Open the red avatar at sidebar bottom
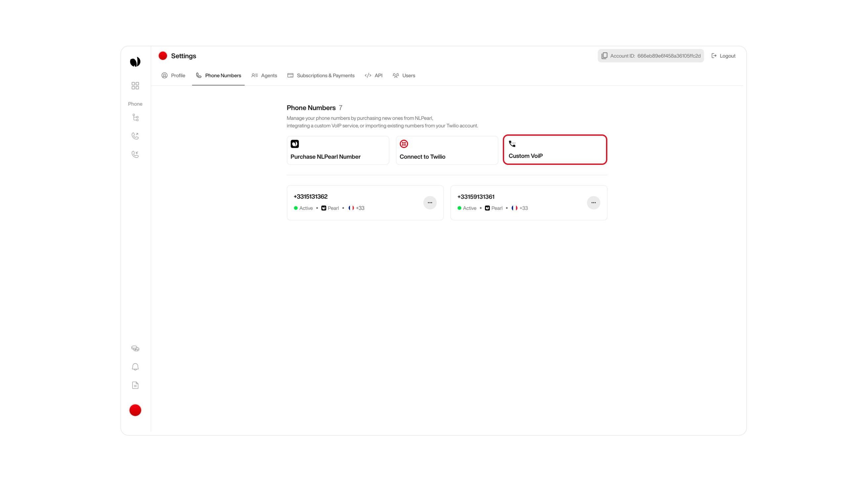The image size is (868, 482). [x=135, y=410]
